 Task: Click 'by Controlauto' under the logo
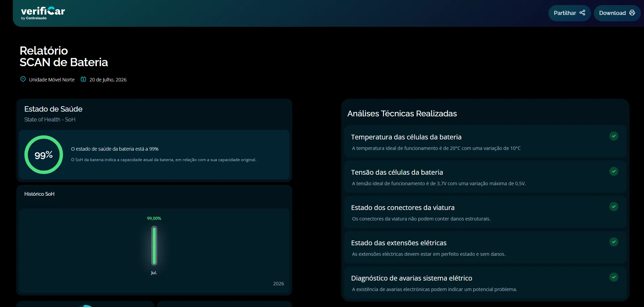click(x=34, y=18)
